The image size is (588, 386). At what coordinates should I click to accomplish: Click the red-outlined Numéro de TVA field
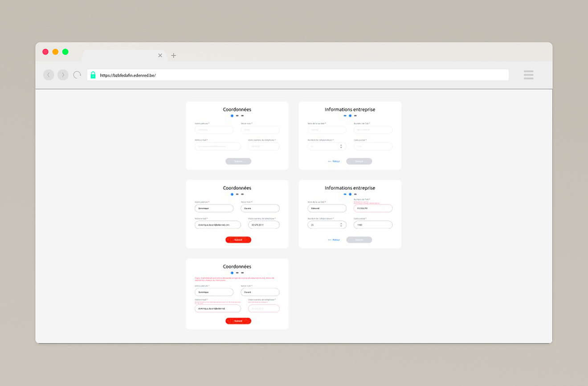pos(373,209)
